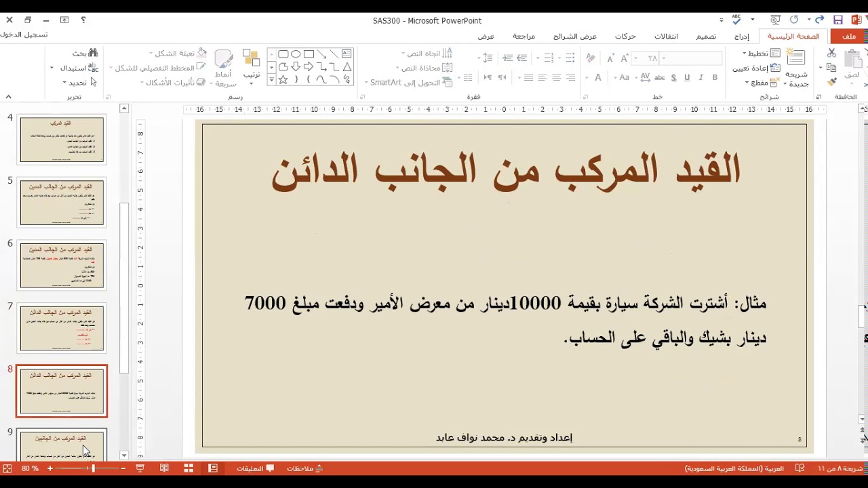Open Text Direction (اتجاه النص) dropdown
868x488 pixels.
tap(427, 54)
